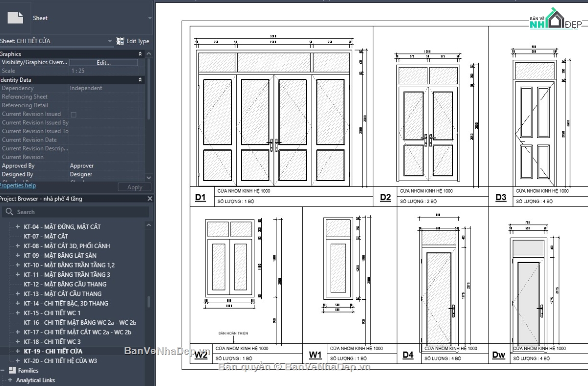The image size is (588, 386).
Task: Expand the KT-10 sheet node
Action: pos(18,265)
